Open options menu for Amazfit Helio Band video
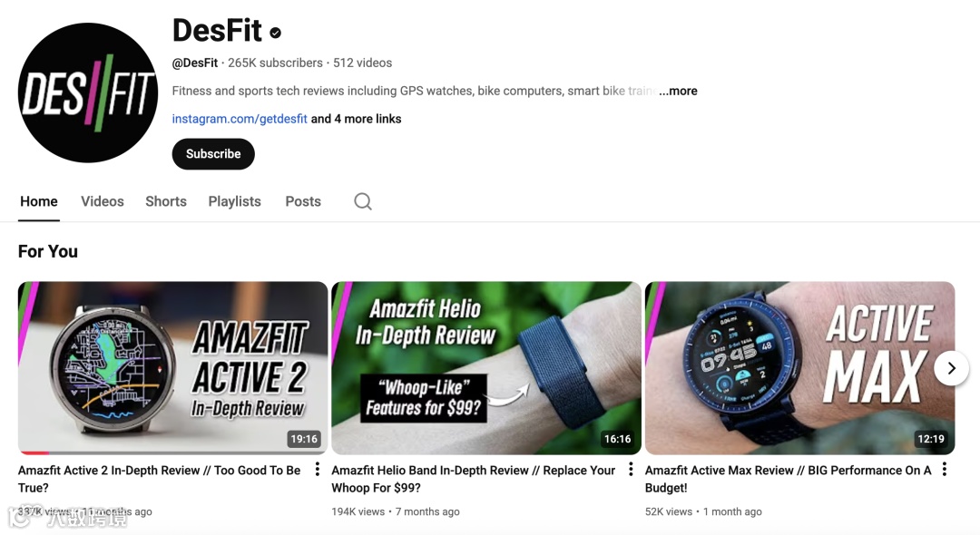 click(631, 469)
